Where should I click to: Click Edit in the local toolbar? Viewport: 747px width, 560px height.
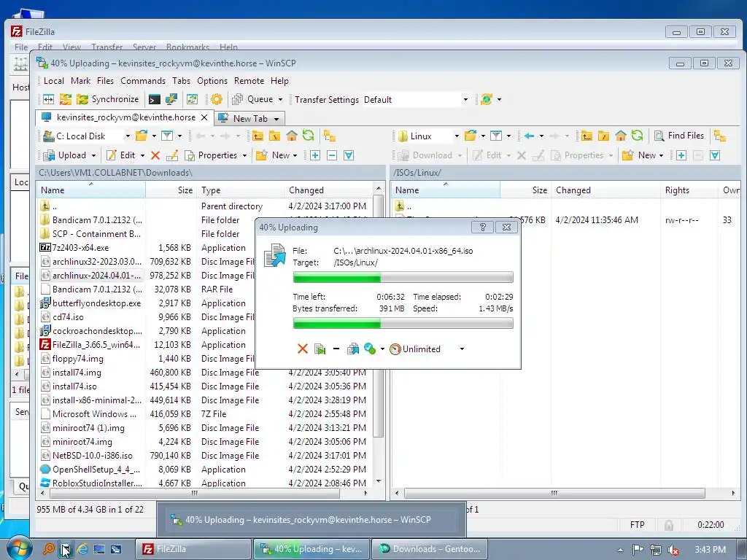[122, 155]
